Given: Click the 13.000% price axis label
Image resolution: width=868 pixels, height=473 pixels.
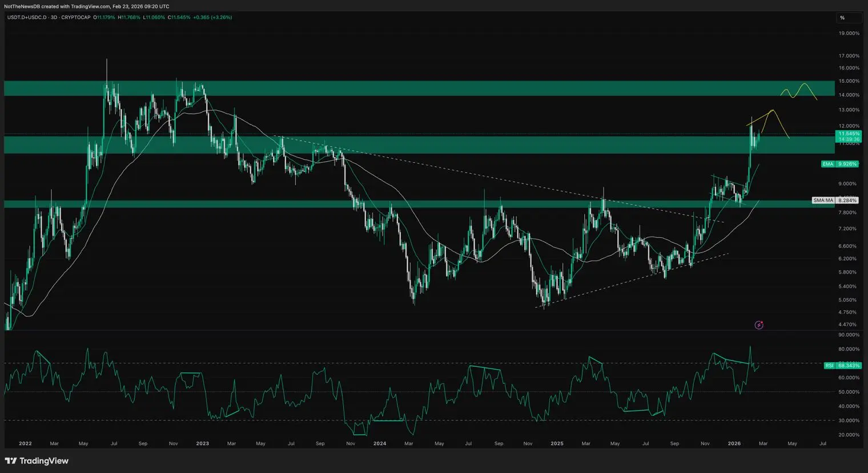Looking at the screenshot, I should [849, 110].
